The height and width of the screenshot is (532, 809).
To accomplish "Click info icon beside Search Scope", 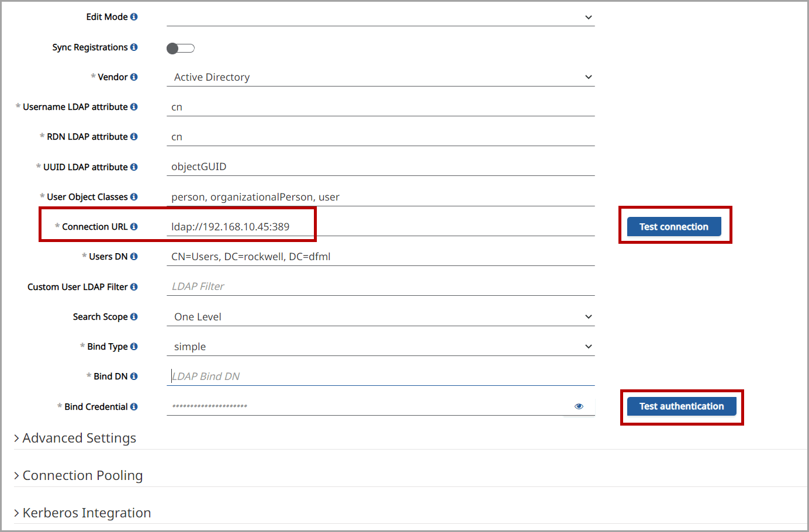I will [x=134, y=317].
